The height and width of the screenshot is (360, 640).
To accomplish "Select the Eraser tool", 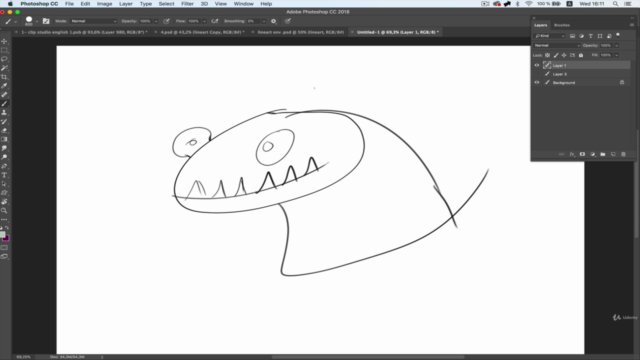I will point(4,131).
